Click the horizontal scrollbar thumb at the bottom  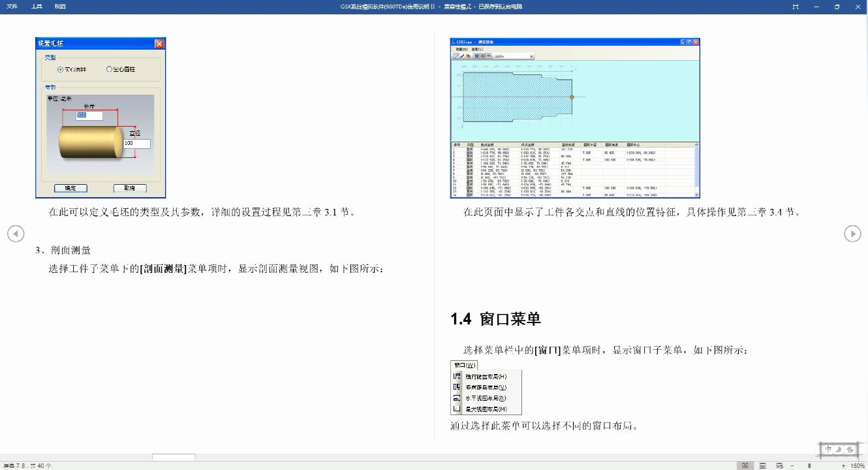click(174, 457)
